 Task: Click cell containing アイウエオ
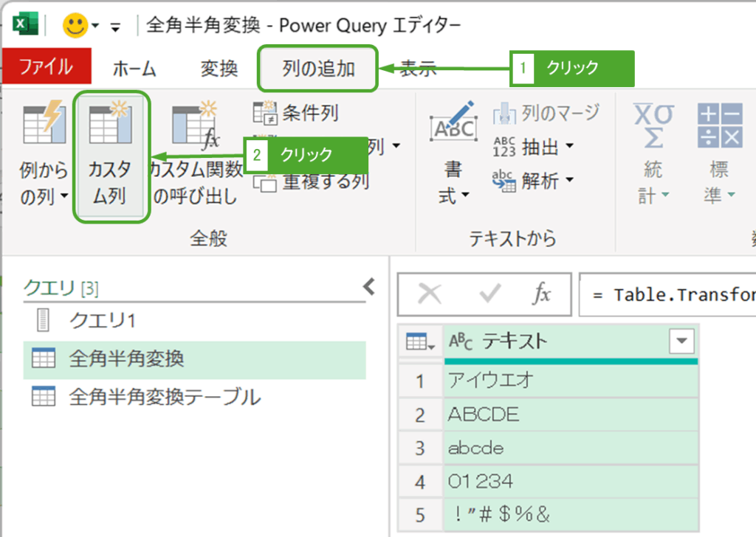tap(571, 381)
